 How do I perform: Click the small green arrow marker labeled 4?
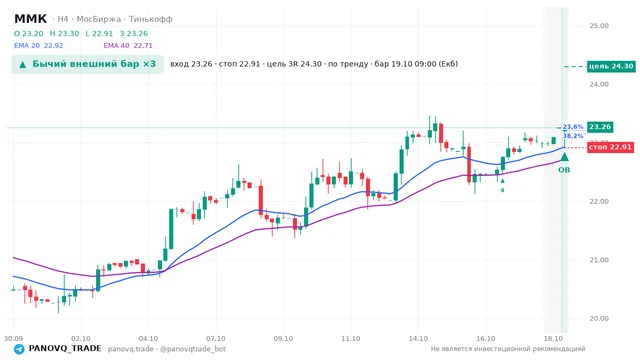(x=502, y=180)
